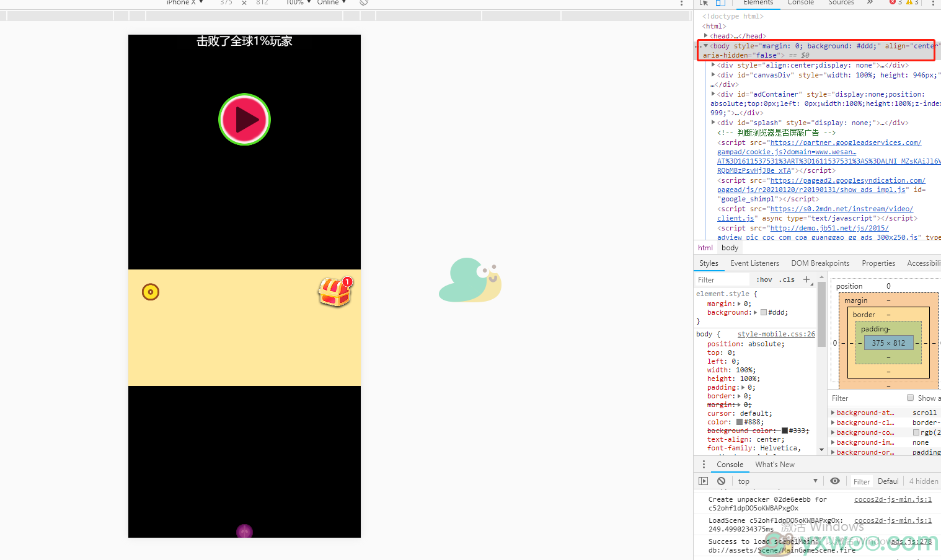Open the show_ads_impl.js script link

(821, 185)
